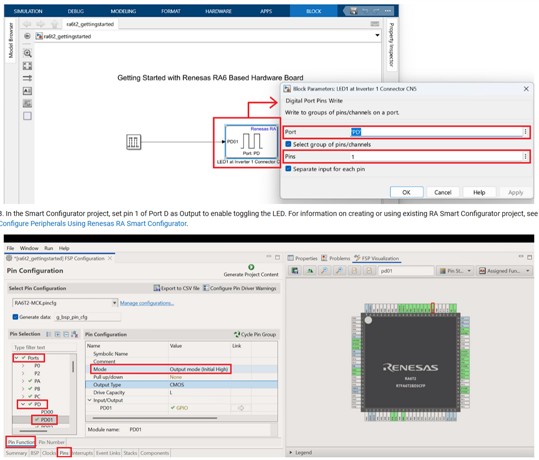Image resolution: width=539 pixels, height=460 pixels.
Task: Click the Pins input field in dialog
Action: pos(436,156)
